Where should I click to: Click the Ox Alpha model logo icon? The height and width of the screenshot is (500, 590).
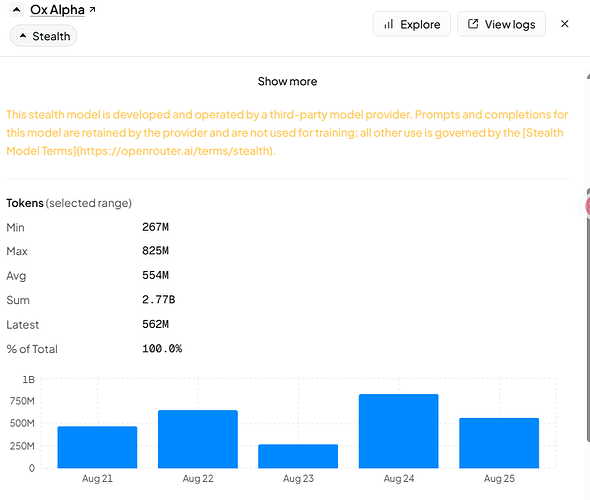17,10
